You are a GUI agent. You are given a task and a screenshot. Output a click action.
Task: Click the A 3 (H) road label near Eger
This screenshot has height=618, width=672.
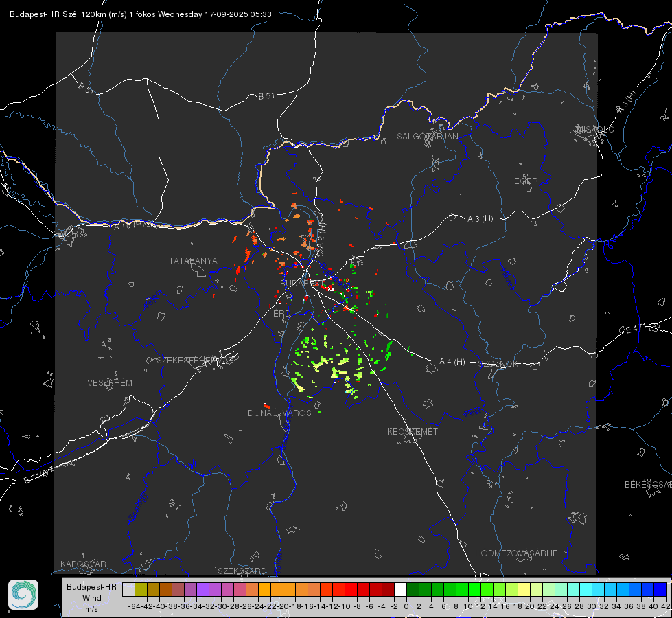pos(480,219)
